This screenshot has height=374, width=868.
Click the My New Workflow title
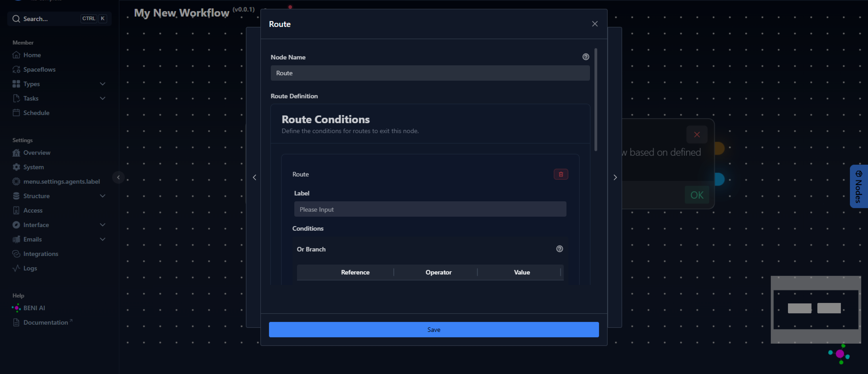pos(182,13)
